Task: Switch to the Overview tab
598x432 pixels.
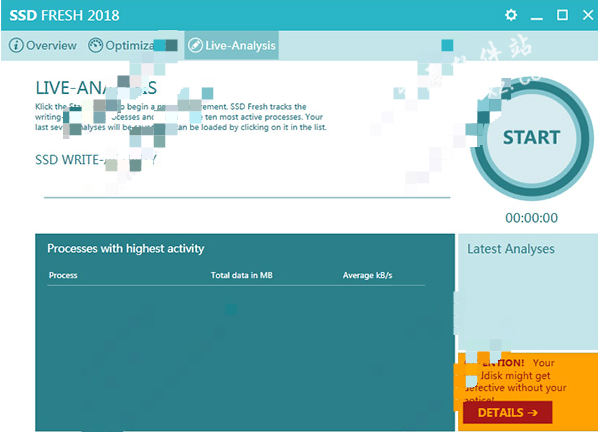Action: coord(43,45)
